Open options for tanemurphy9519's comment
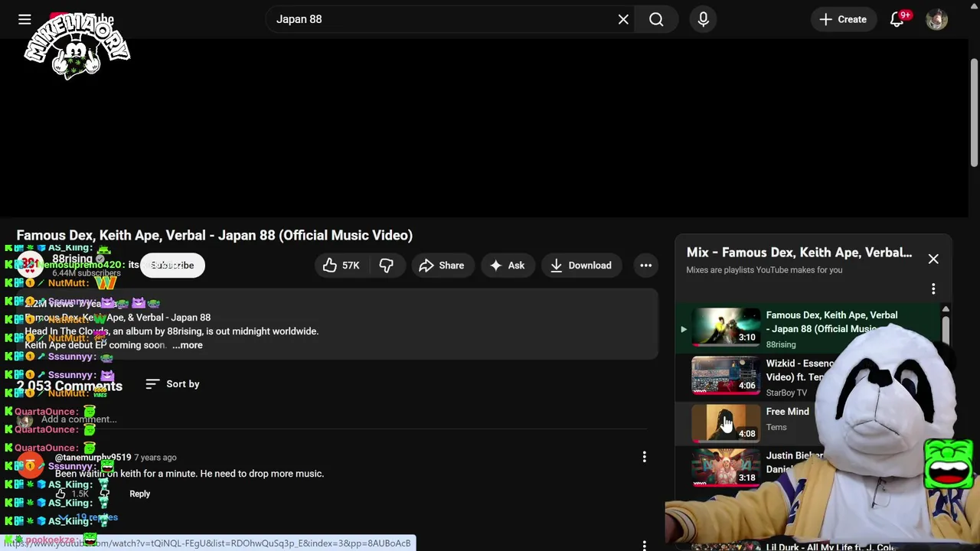This screenshot has height=551, width=980. (x=644, y=458)
